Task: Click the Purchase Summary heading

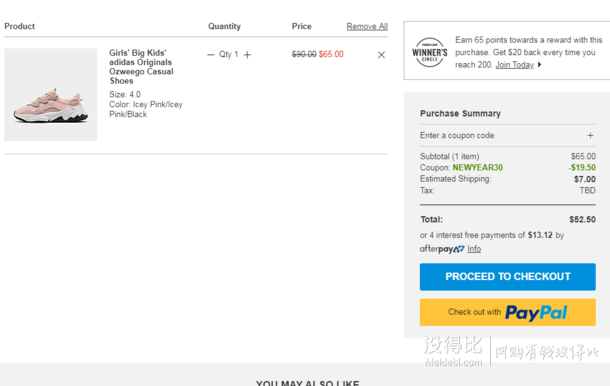Action: coord(460,114)
